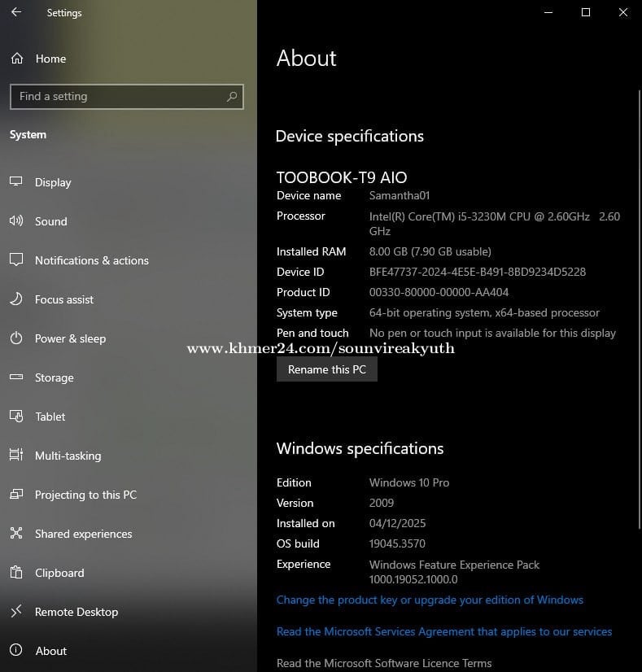Click the Remote Desktop icon
This screenshot has width=642, height=672.
click(x=15, y=611)
